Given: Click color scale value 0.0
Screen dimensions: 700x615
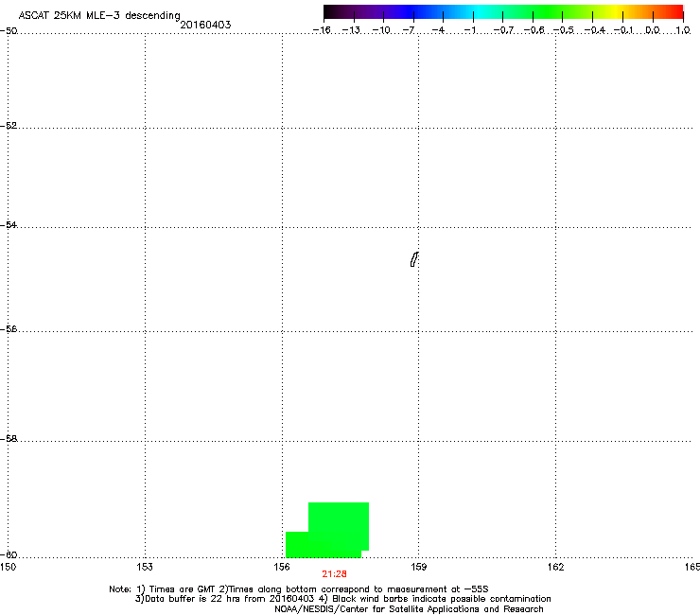Looking at the screenshot, I should (653, 30).
